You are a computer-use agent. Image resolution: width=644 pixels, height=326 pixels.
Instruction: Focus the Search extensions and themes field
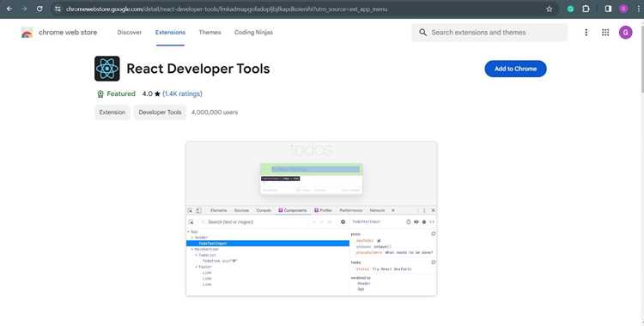pos(489,33)
